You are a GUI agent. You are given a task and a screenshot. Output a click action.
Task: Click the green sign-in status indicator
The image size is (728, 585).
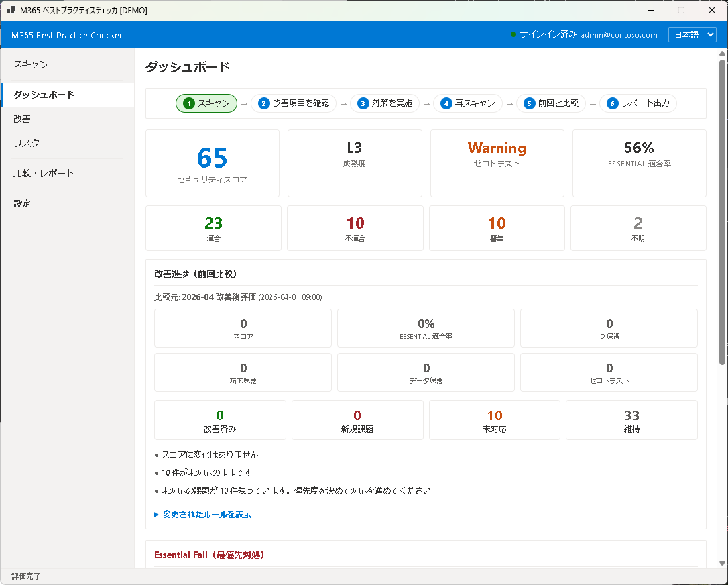coord(513,34)
